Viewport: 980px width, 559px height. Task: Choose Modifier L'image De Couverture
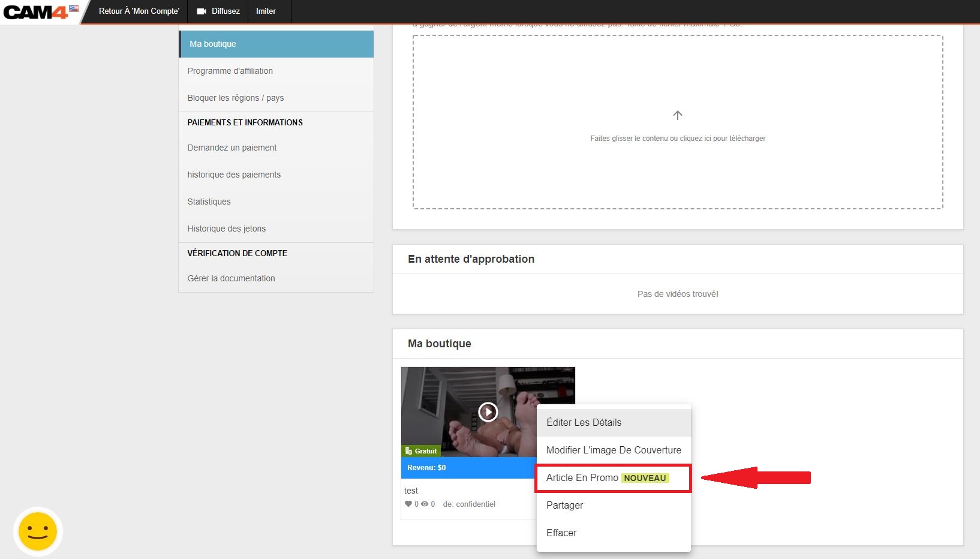pyautogui.click(x=613, y=450)
